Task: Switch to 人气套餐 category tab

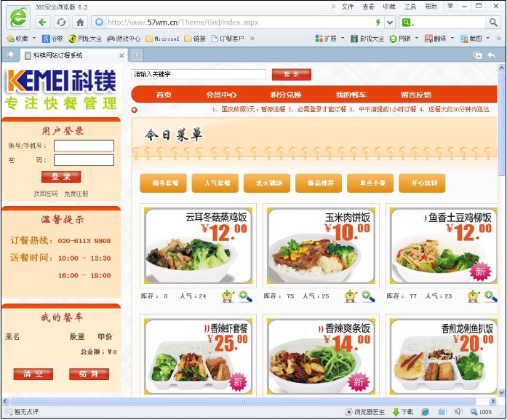Action: [216, 183]
